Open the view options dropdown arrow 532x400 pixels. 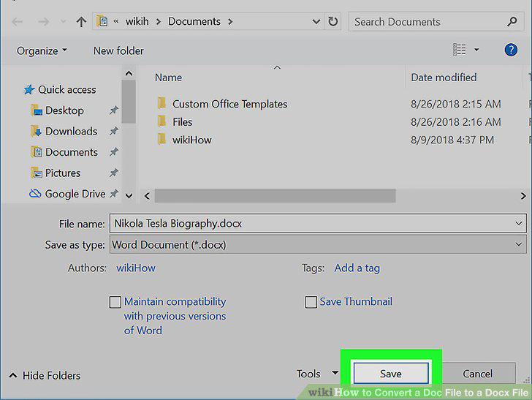(476, 50)
